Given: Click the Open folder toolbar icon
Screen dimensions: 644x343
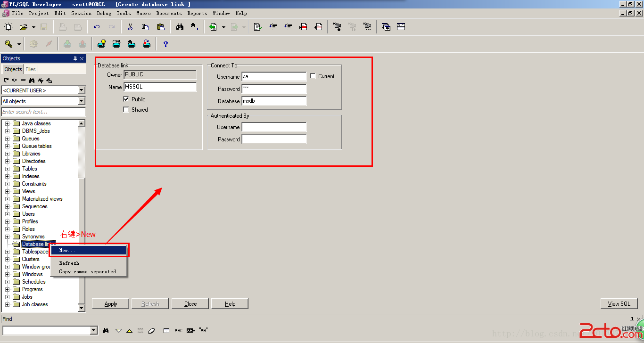Looking at the screenshot, I should click(23, 27).
